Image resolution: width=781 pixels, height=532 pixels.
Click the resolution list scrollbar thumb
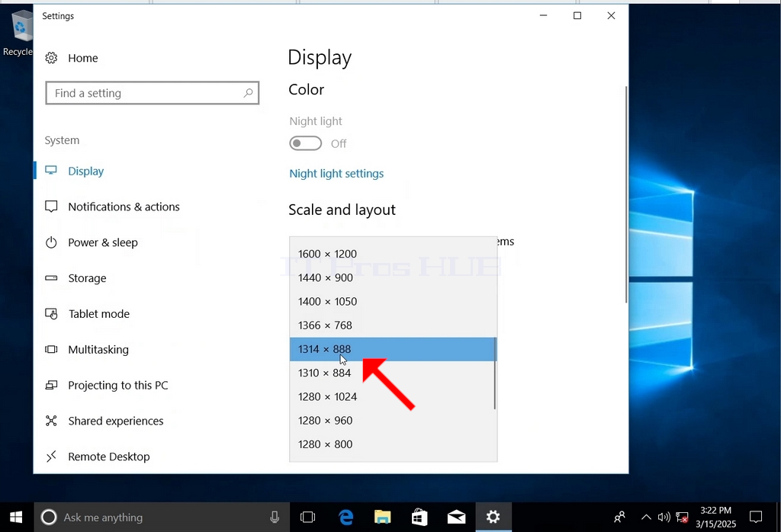(x=494, y=373)
